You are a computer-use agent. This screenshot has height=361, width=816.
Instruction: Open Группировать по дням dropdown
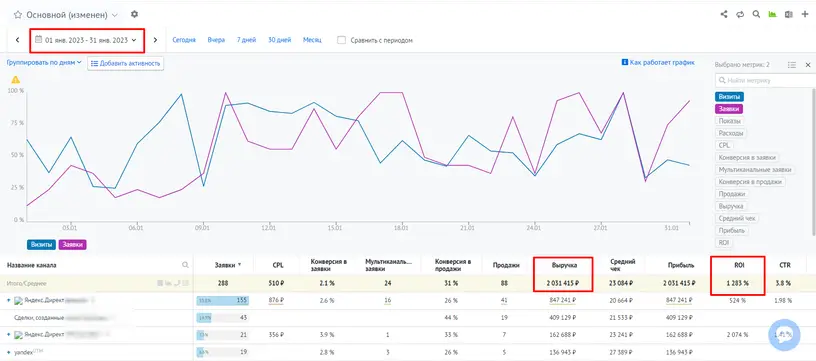(x=44, y=62)
